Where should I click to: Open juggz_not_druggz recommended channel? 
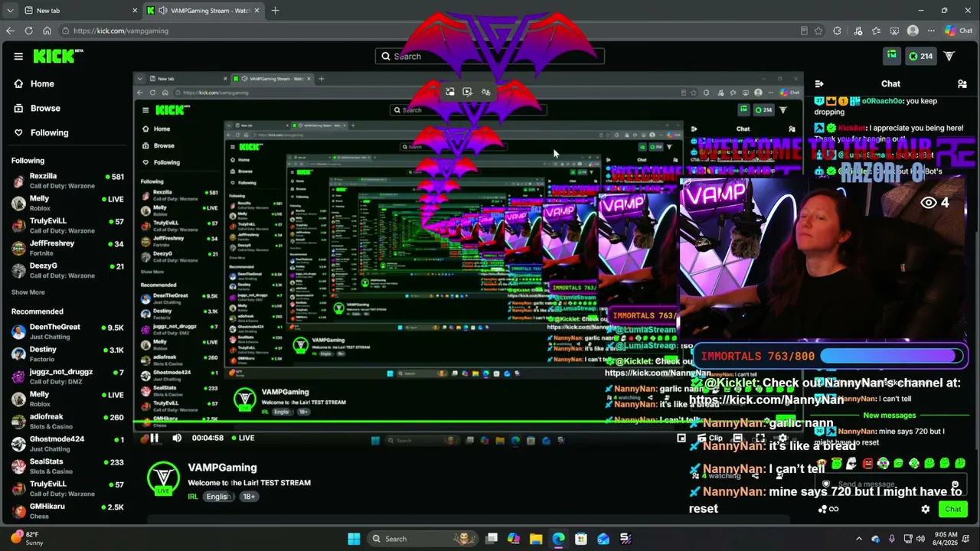point(67,377)
